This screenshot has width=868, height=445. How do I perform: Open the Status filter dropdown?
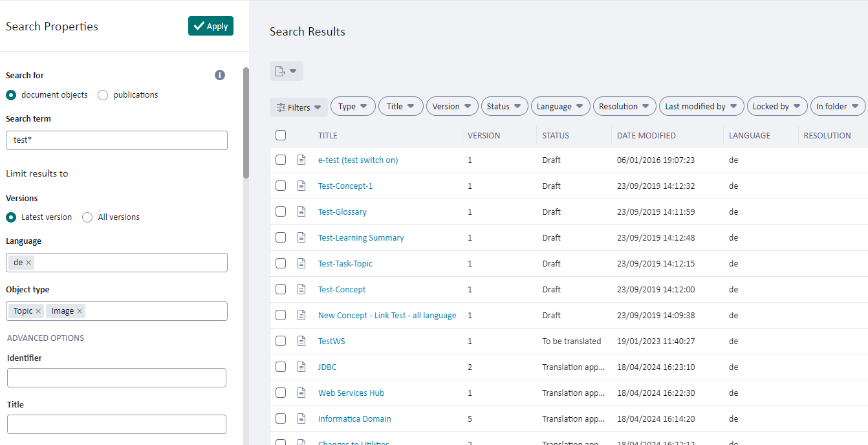click(505, 107)
